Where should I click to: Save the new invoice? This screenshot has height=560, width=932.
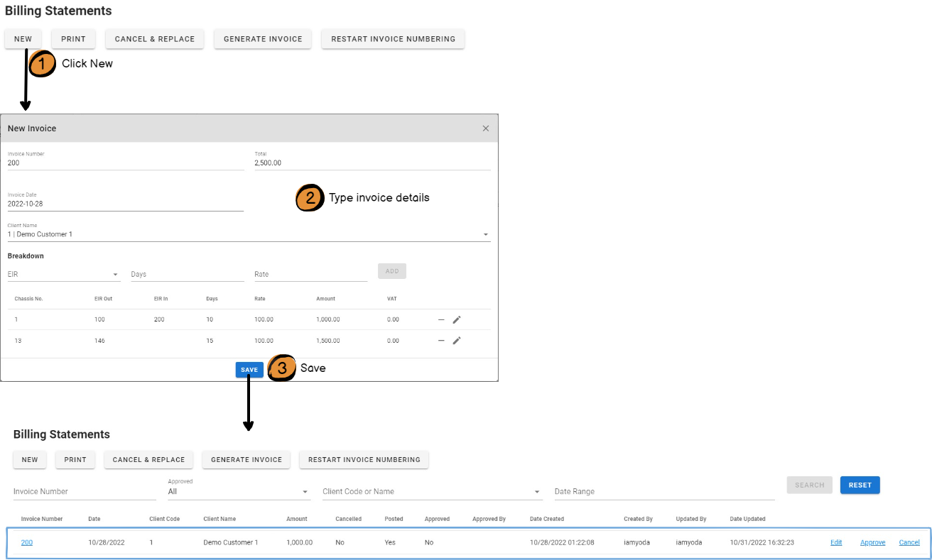click(x=249, y=370)
